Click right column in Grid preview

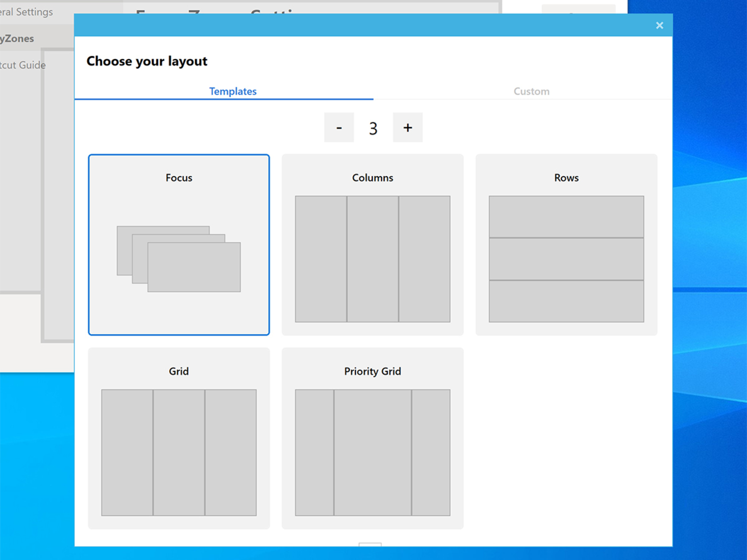231,452
